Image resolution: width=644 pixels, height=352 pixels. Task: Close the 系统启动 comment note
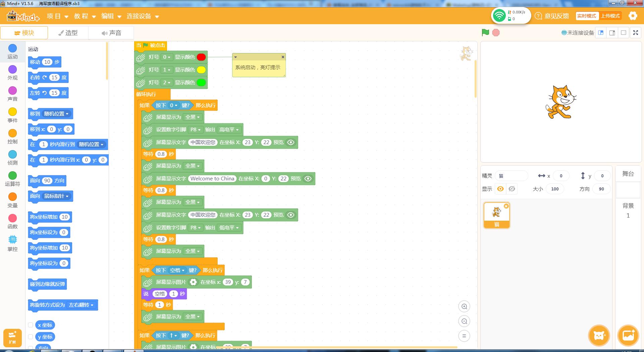click(x=283, y=57)
